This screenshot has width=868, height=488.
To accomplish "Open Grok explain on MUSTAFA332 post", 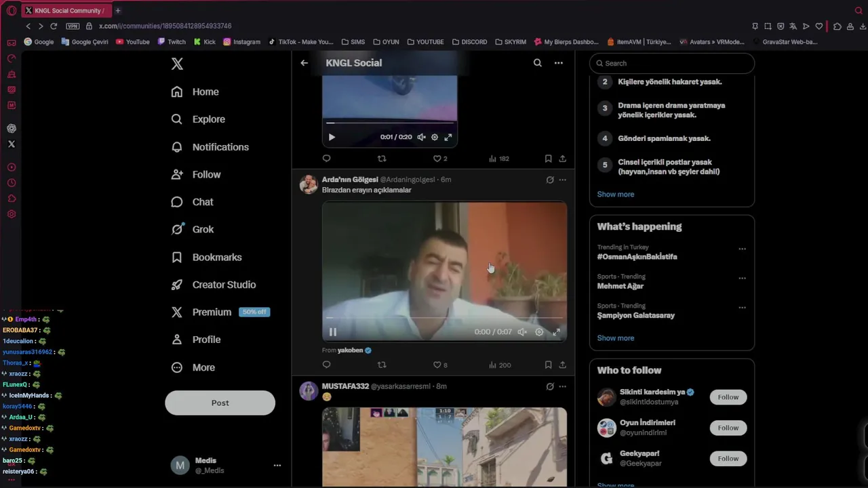I will point(550,386).
